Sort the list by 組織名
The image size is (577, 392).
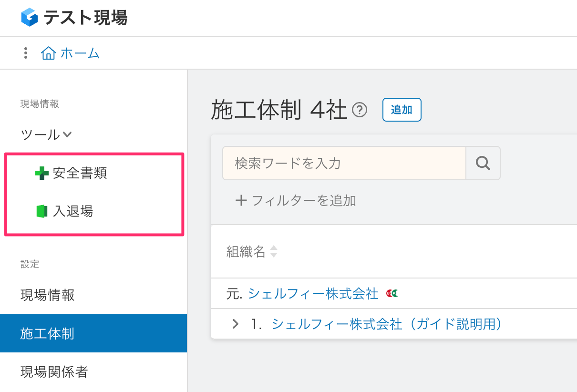point(274,251)
